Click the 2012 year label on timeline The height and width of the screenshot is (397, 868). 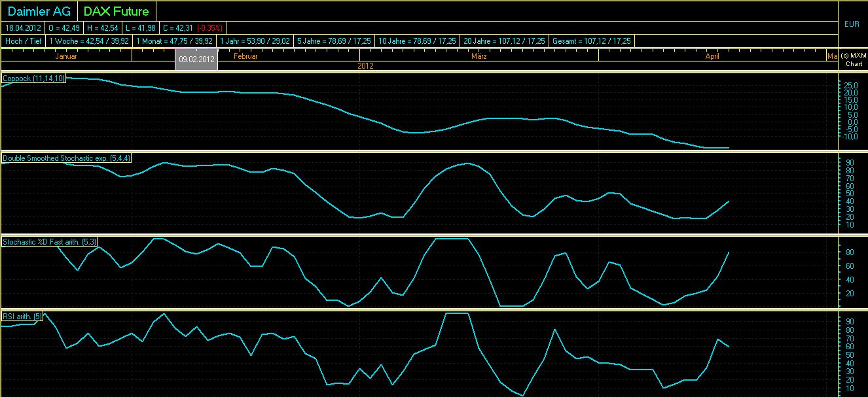pos(365,66)
